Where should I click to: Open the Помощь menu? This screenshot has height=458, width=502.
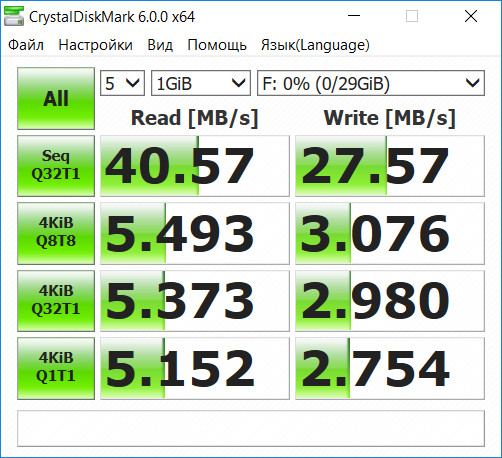tap(217, 45)
